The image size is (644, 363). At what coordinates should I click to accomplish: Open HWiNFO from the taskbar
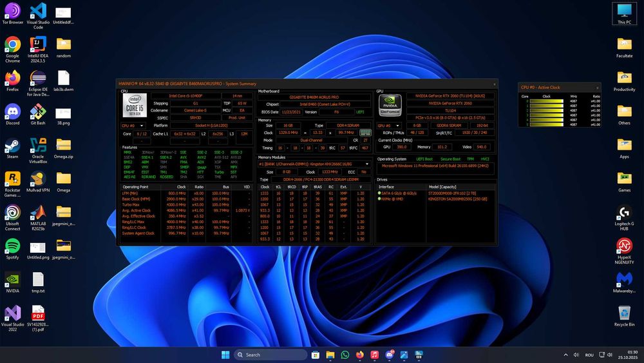pos(419,355)
